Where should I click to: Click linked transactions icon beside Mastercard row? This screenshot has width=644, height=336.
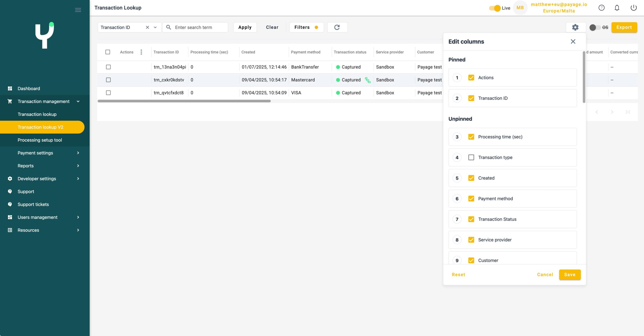[368, 80]
